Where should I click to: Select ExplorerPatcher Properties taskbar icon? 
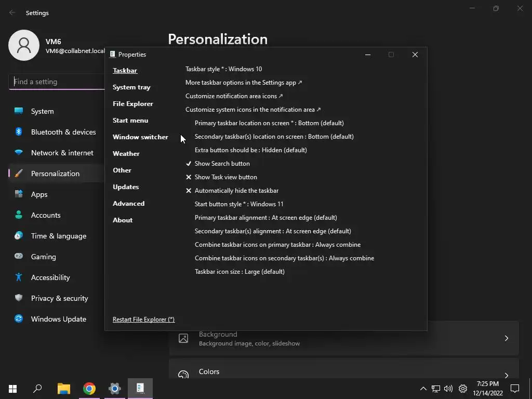pyautogui.click(x=140, y=389)
